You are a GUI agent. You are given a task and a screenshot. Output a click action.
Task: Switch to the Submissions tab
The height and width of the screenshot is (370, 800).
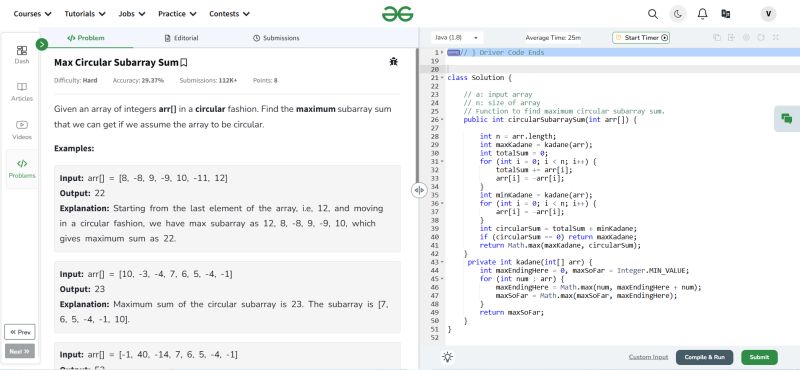point(276,38)
